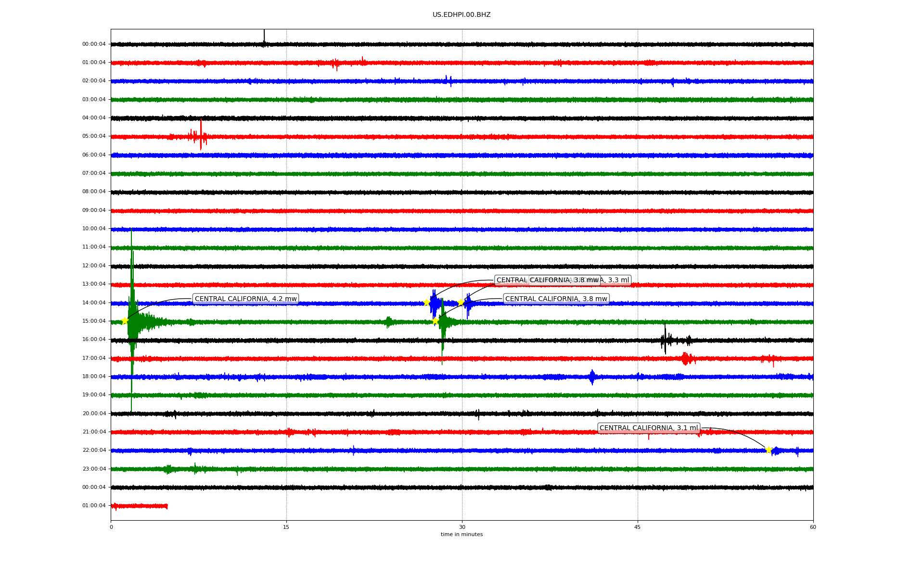
Task: Click the 'time in minutes' axis label
Action: (x=462, y=534)
